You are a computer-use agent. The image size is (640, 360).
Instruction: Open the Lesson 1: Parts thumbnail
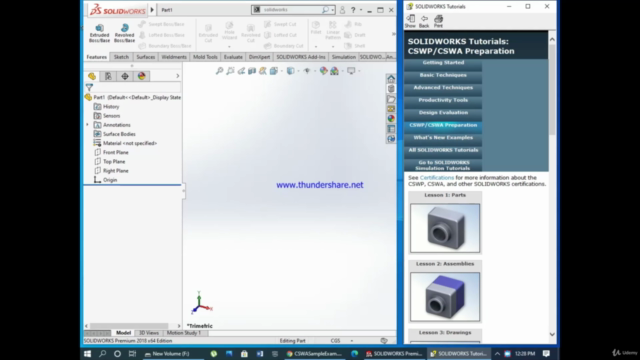pyautogui.click(x=445, y=228)
